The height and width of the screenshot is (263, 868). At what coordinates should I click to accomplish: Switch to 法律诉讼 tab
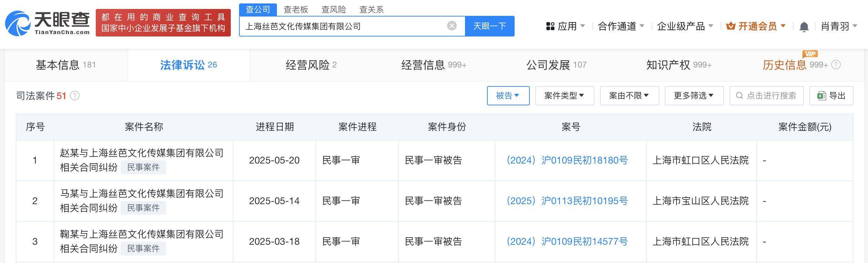pos(188,65)
